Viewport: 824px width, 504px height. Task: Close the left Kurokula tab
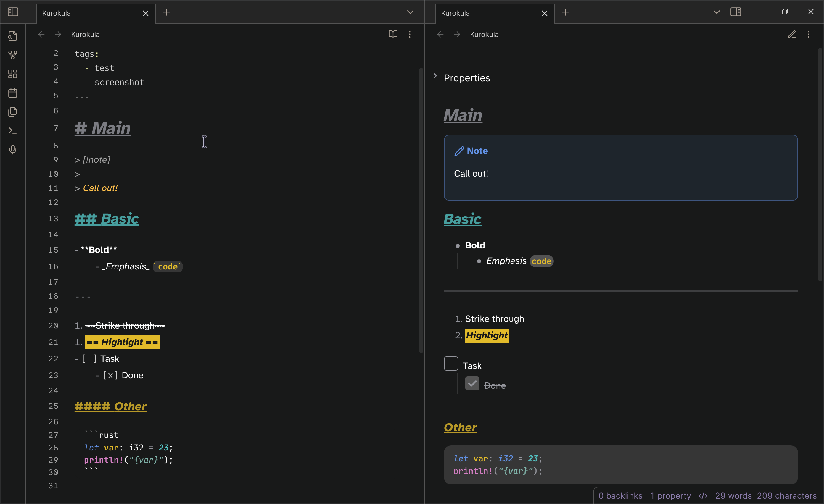145,13
